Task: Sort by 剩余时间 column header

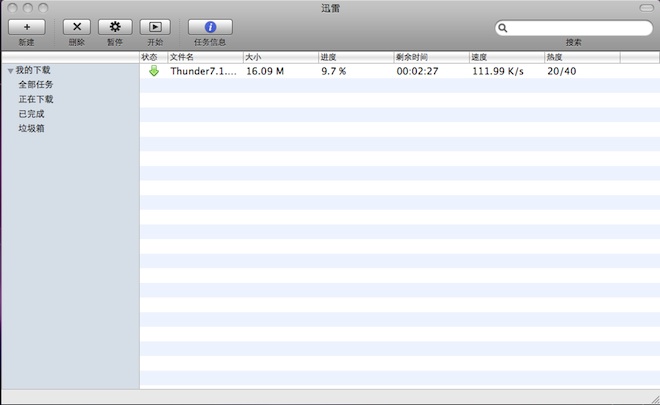Action: click(x=431, y=57)
